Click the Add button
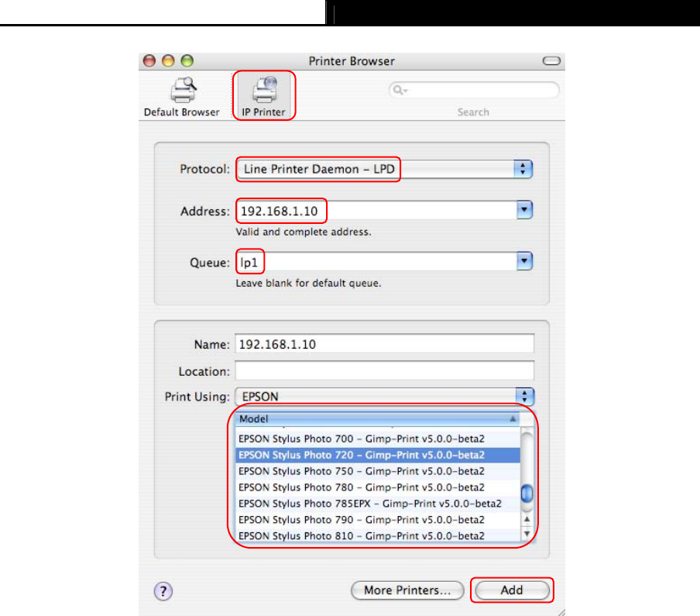 pos(512,590)
